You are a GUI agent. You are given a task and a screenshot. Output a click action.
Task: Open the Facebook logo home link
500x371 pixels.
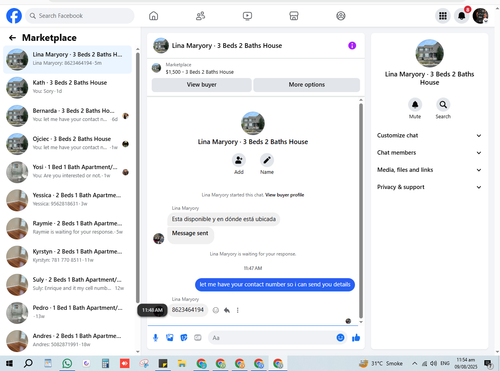coord(14,16)
